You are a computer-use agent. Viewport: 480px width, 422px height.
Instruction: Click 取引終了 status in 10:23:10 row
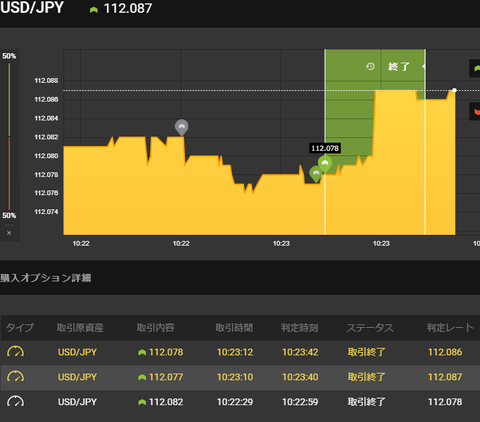(367, 377)
